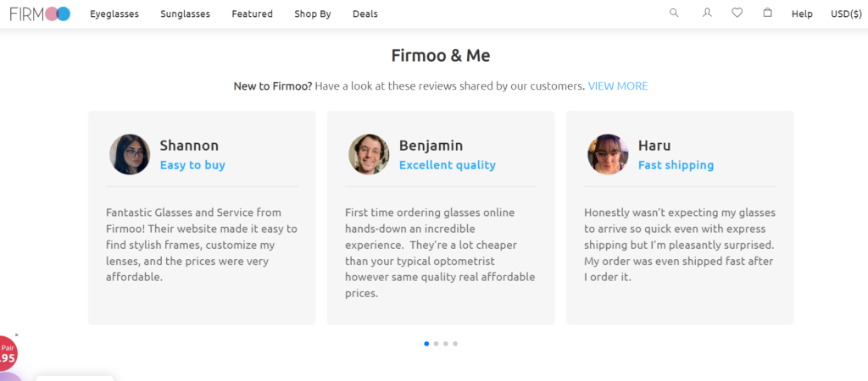This screenshot has height=381, width=868.
Task: Click the Firmoo logo
Action: pos(40,14)
